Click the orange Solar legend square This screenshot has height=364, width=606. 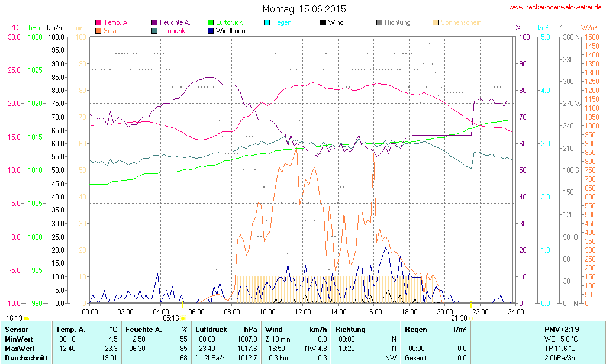point(98,30)
